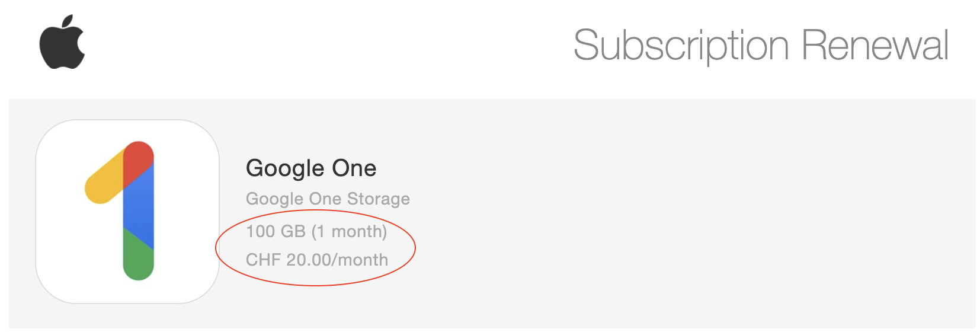Click the 100 GB plan text
The height and width of the screenshot is (332, 980).
(276, 231)
